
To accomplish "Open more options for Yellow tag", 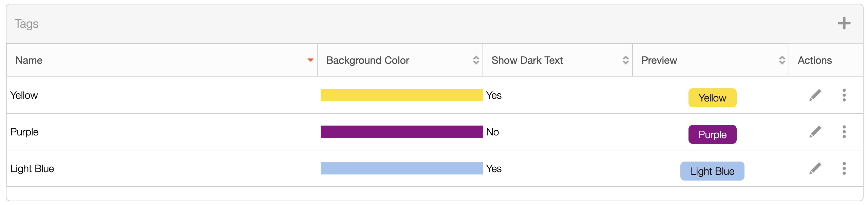I will (x=844, y=95).
